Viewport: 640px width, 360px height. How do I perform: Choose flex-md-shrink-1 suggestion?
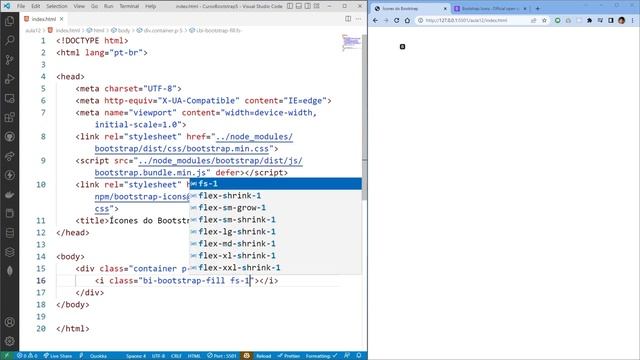coord(276,244)
